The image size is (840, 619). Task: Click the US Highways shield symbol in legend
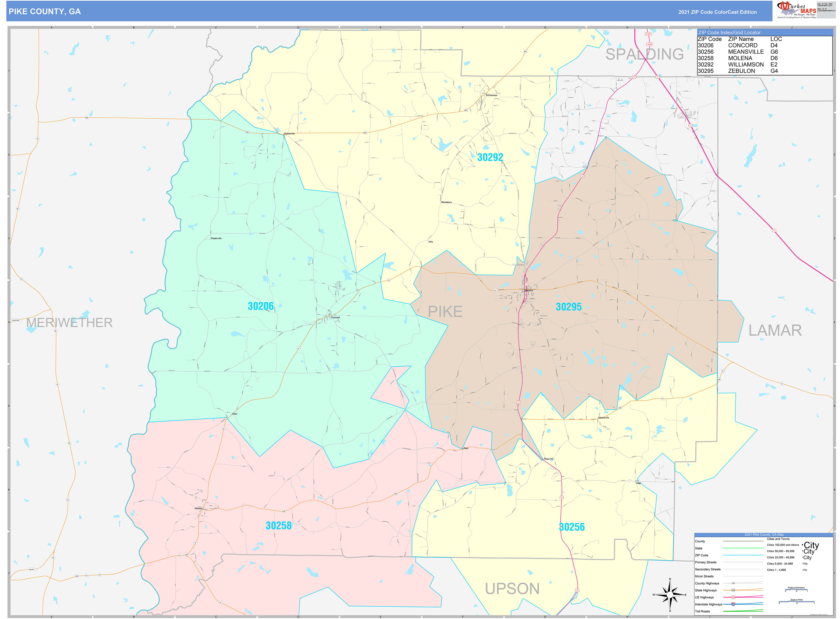[733, 597]
